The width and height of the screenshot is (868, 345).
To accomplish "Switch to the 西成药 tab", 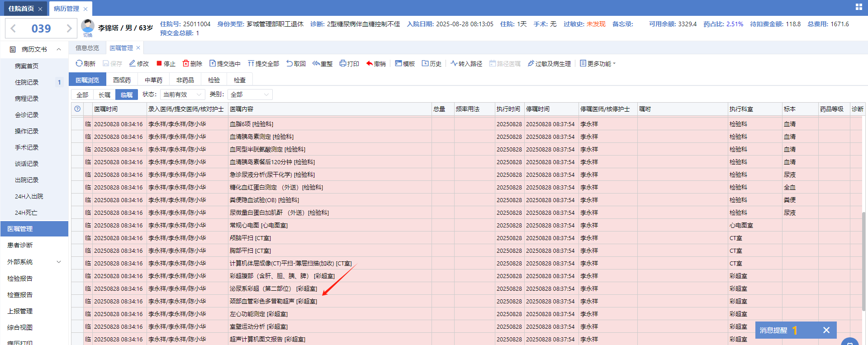I will point(122,80).
